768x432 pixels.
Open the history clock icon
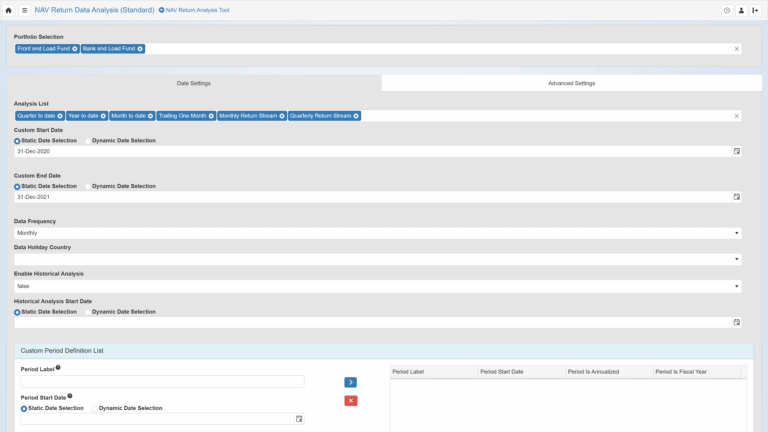pyautogui.click(x=727, y=10)
